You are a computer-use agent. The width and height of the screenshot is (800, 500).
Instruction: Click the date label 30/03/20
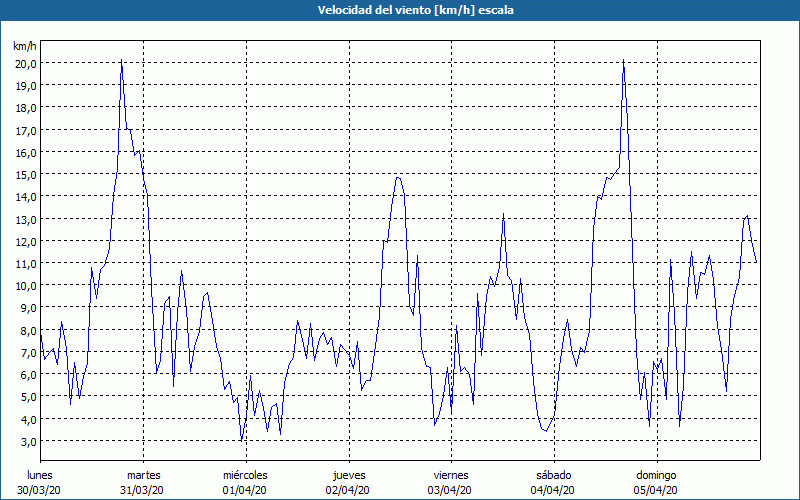tap(39, 490)
